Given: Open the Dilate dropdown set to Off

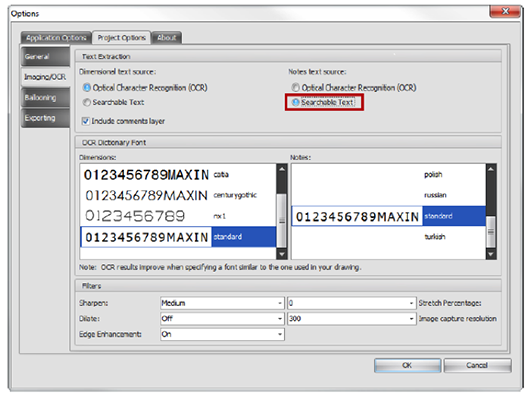Looking at the screenshot, I should click(x=222, y=319).
